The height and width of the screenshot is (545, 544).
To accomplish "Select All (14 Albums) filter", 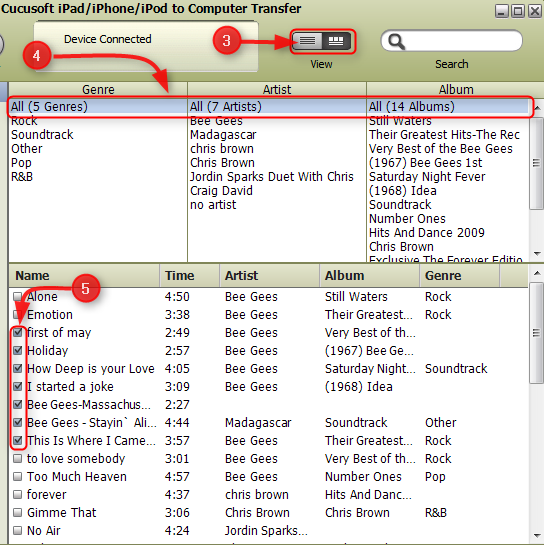I will pyautogui.click(x=448, y=106).
